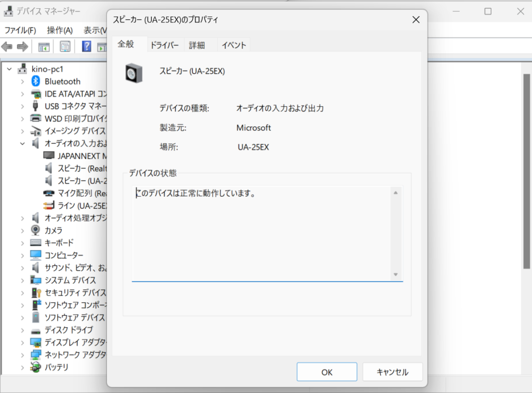Maximize the Device Manager window
This screenshot has height=393, width=532.
488,11
